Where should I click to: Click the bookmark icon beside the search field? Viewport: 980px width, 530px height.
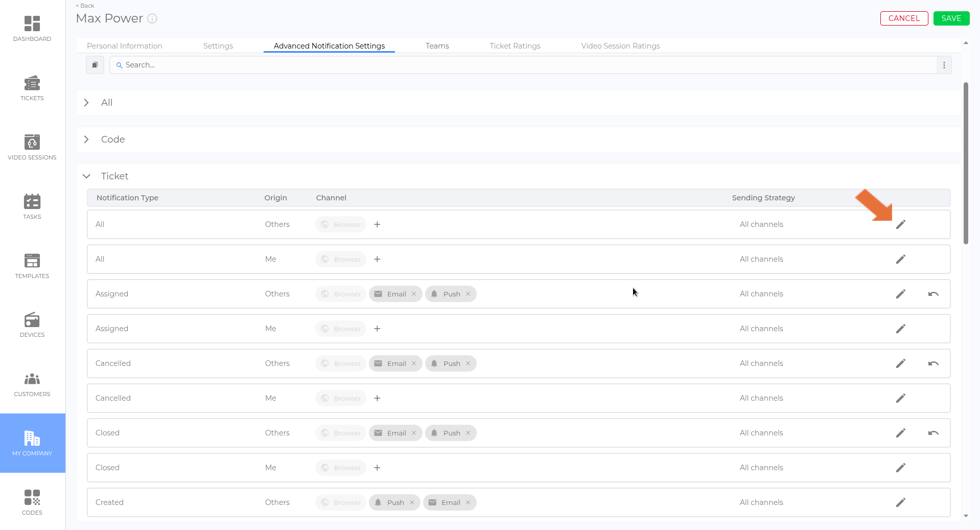pyautogui.click(x=95, y=65)
